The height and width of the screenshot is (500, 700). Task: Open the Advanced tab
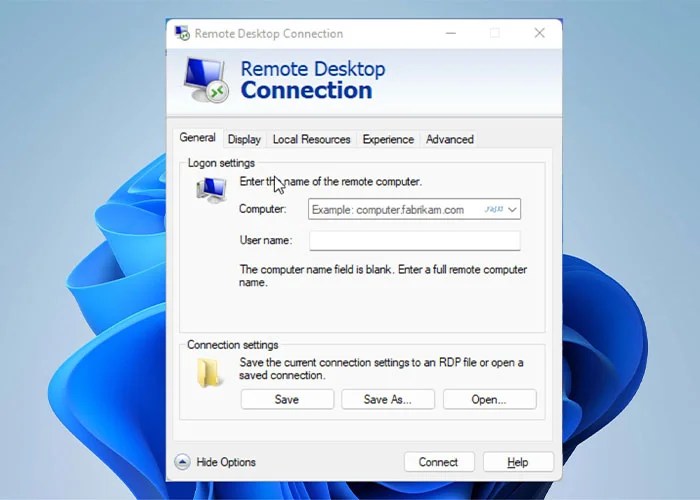(x=450, y=139)
